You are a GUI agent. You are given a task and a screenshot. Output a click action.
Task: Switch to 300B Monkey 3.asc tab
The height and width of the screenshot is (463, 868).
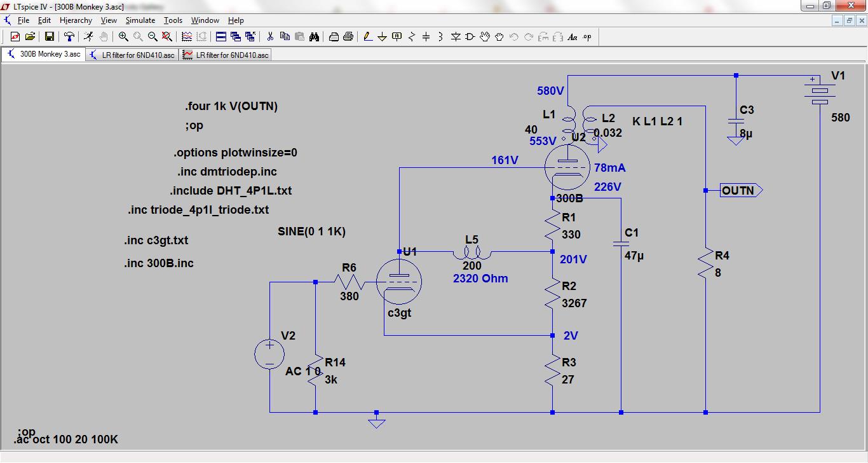click(x=43, y=55)
